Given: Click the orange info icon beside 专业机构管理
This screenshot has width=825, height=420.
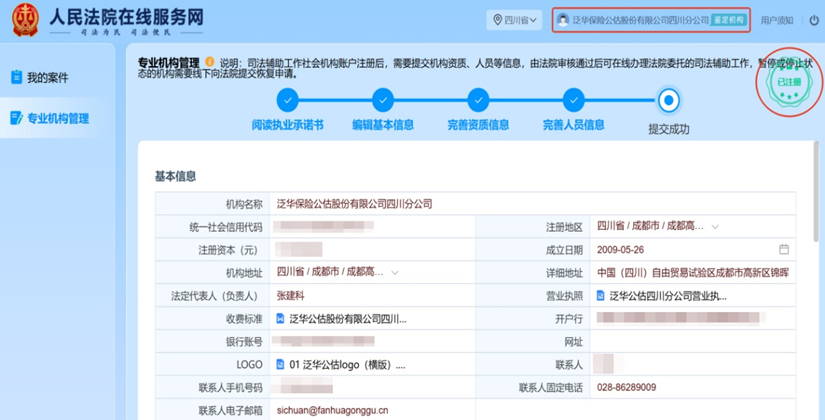Looking at the screenshot, I should (209, 62).
